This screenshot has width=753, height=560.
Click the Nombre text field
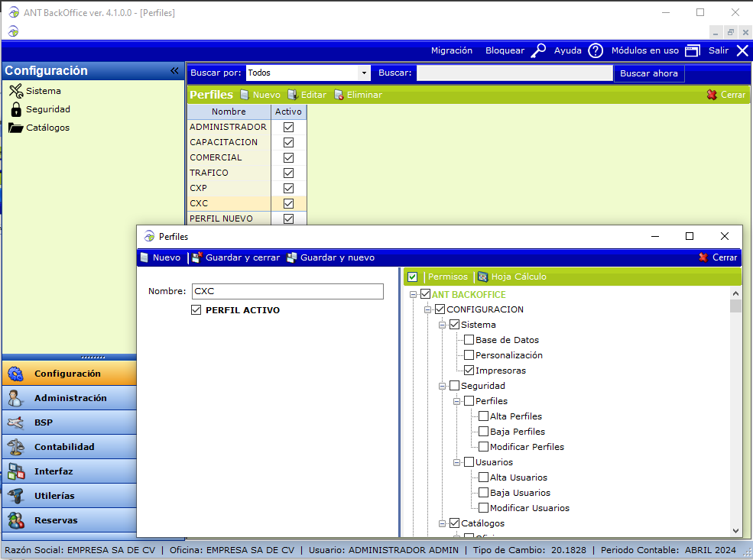tap(287, 291)
